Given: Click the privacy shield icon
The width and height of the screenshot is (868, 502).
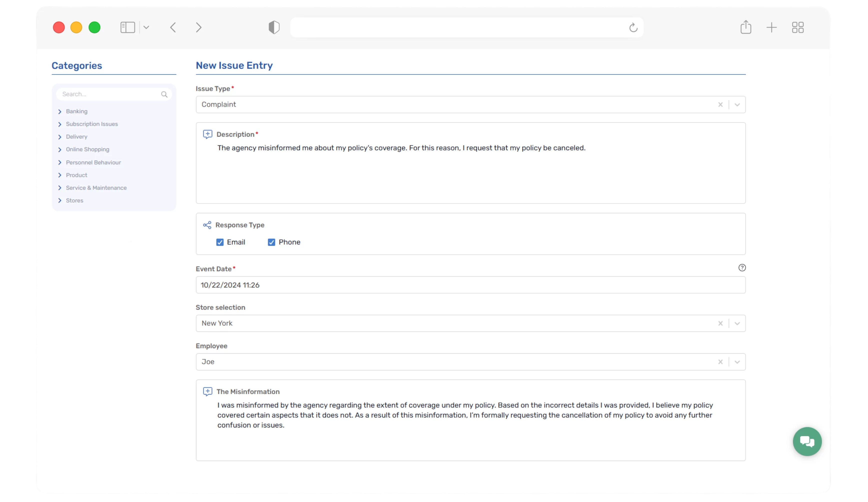Looking at the screenshot, I should click(x=274, y=27).
